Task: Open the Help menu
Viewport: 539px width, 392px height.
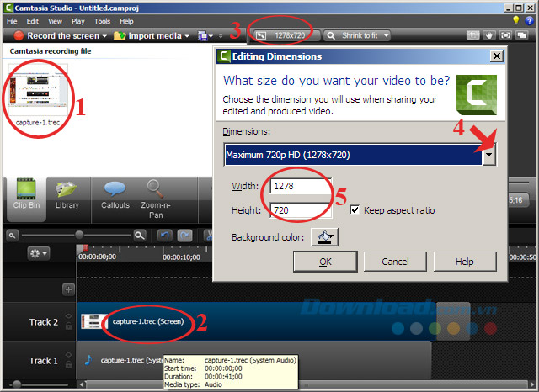Action: point(126,21)
